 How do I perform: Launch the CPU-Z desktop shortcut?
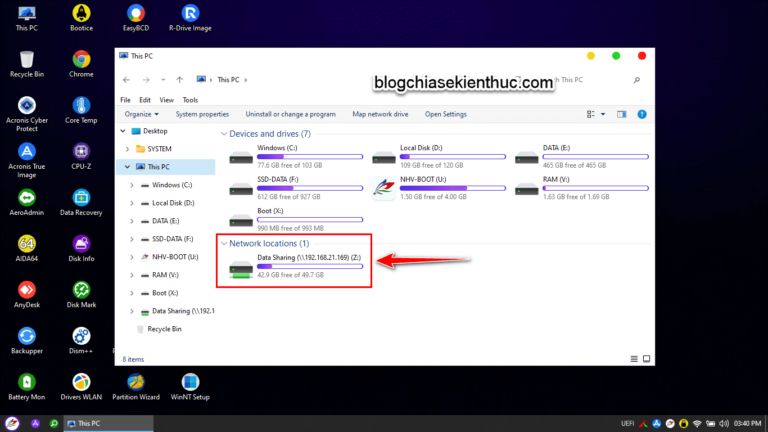81,156
